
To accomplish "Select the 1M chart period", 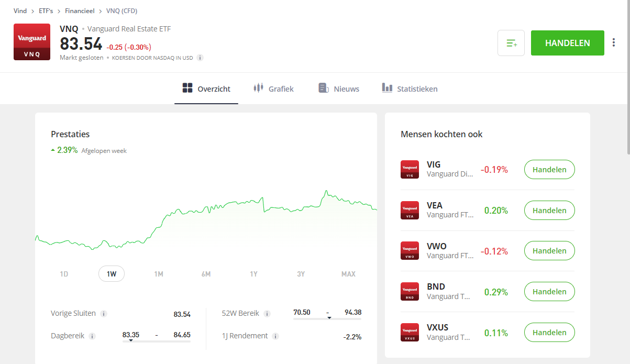I will [159, 274].
